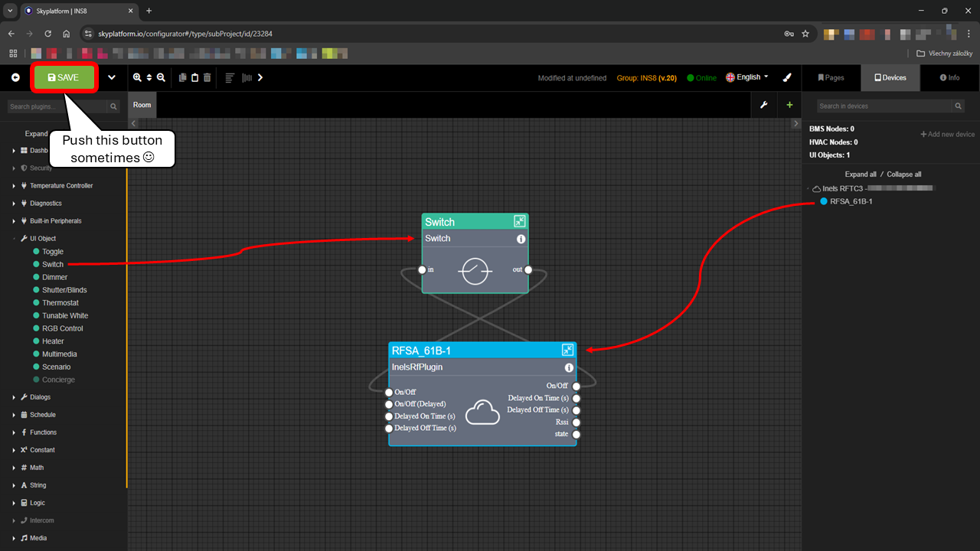This screenshot has width=980, height=551.
Task: Open the Info tab
Action: coord(949,77)
